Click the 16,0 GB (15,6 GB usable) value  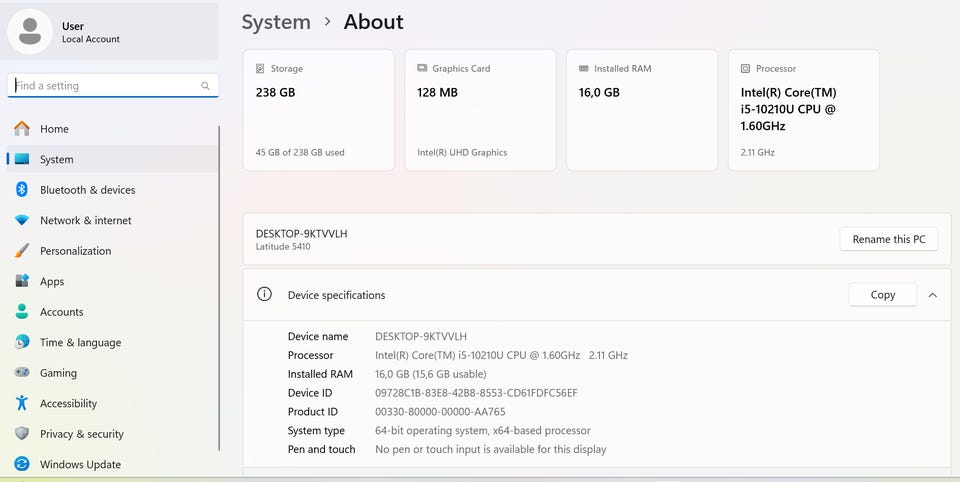[430, 374]
